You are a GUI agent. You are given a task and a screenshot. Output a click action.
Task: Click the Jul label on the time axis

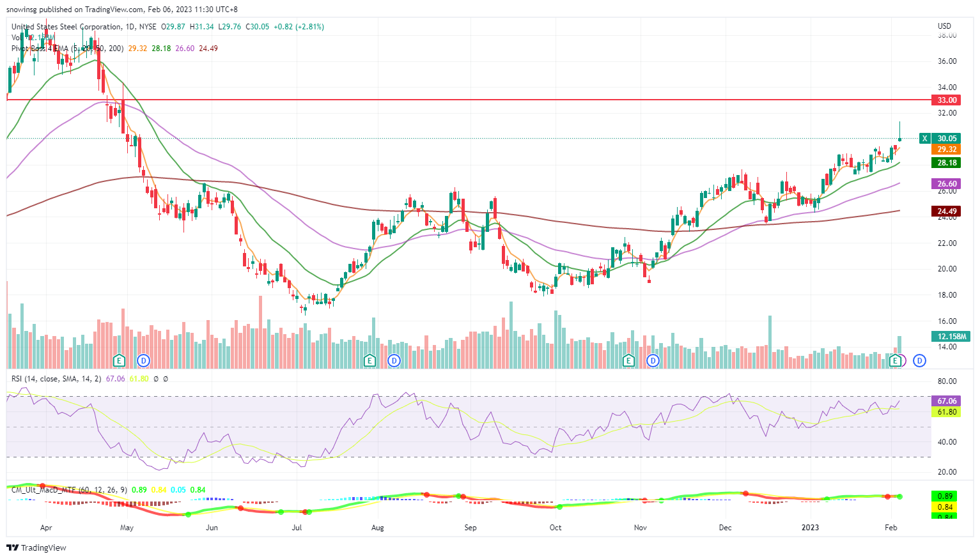[297, 528]
